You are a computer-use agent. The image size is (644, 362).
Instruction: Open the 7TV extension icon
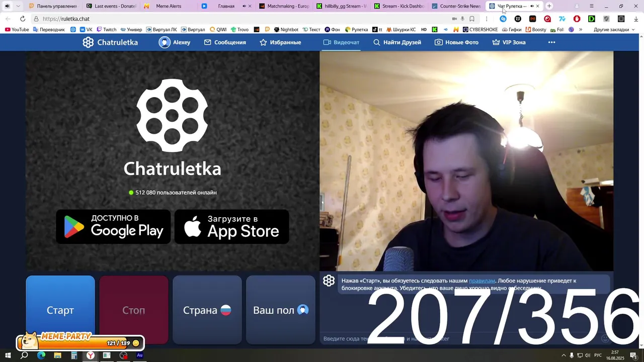(x=562, y=19)
